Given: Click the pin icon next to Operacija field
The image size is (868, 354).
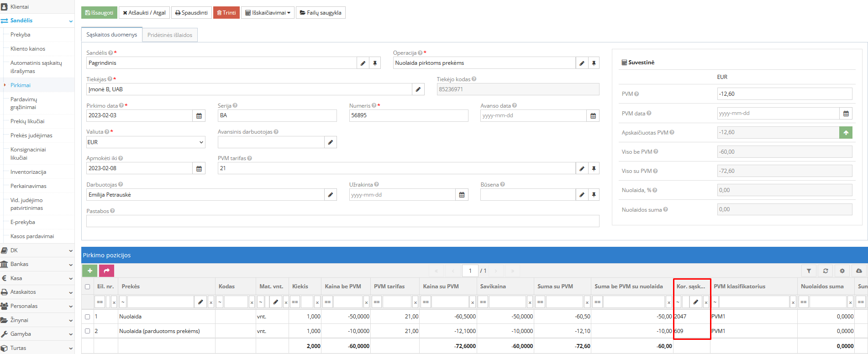Looking at the screenshot, I should (x=594, y=63).
